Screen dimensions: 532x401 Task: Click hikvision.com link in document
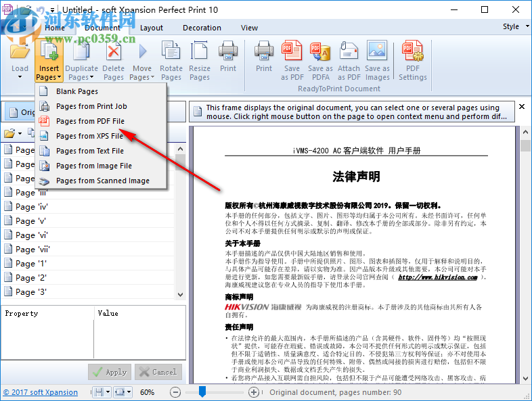click(x=438, y=277)
